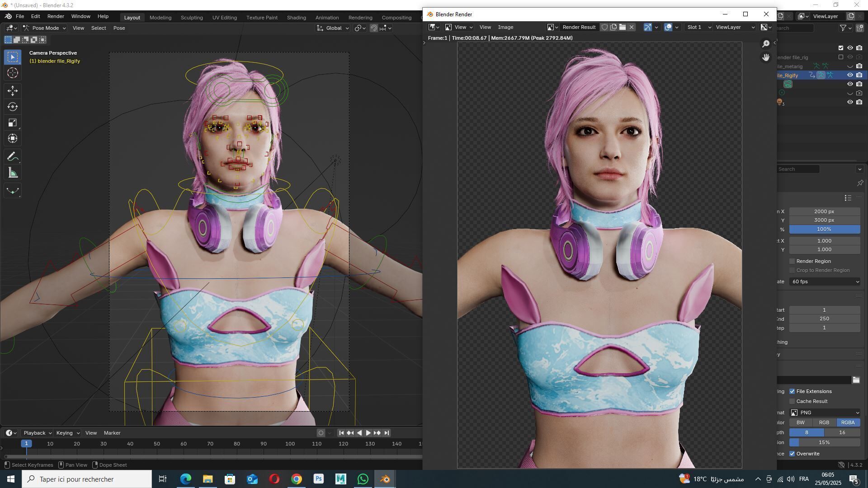Click the resolution percentage 100% slider
The width and height of the screenshot is (868, 488).
(824, 229)
